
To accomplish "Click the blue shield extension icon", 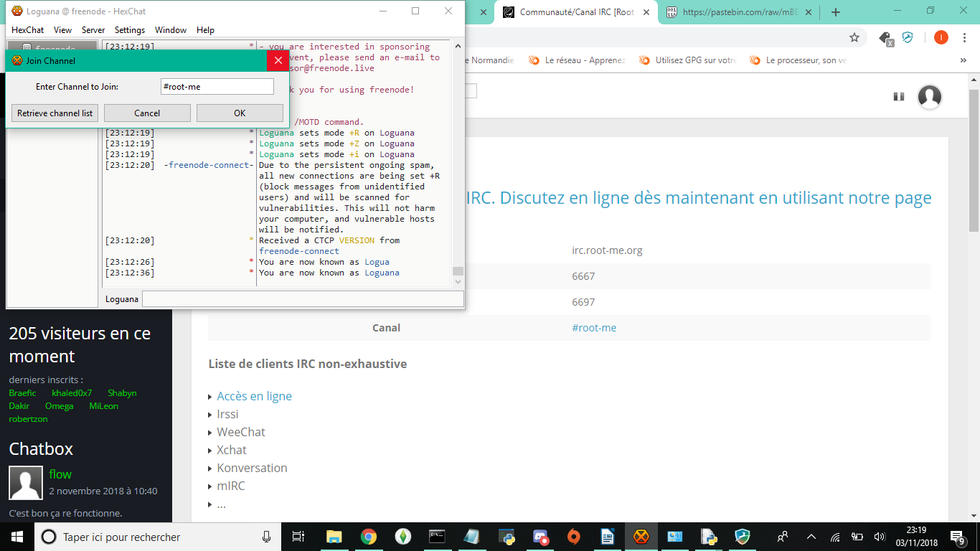I will pyautogui.click(x=908, y=37).
